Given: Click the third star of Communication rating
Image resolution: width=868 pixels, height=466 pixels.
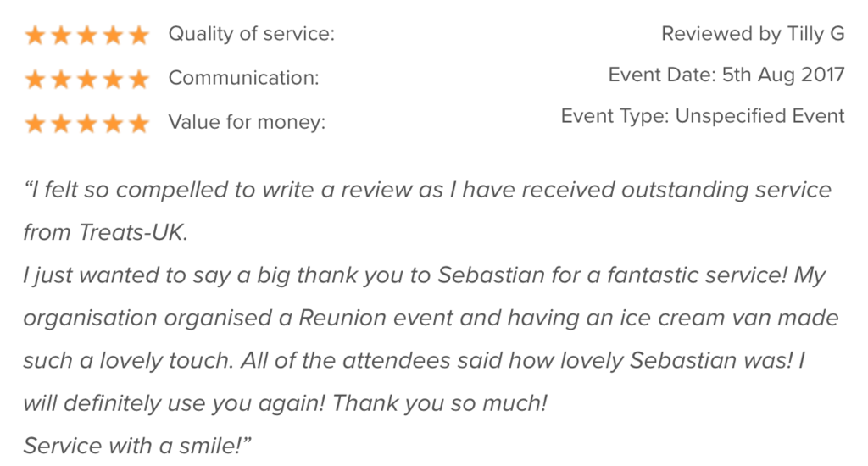Looking at the screenshot, I should (x=86, y=79).
